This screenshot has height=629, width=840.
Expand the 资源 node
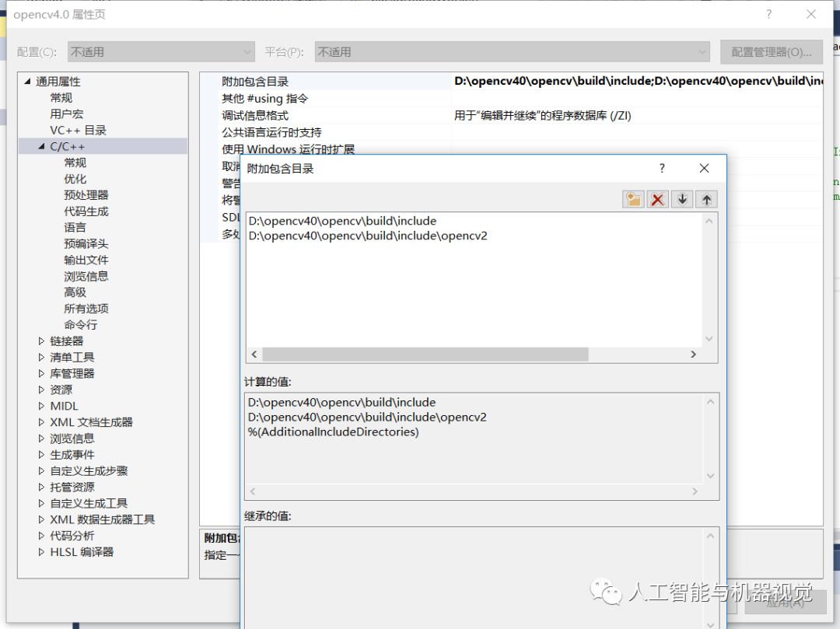pyautogui.click(x=42, y=390)
